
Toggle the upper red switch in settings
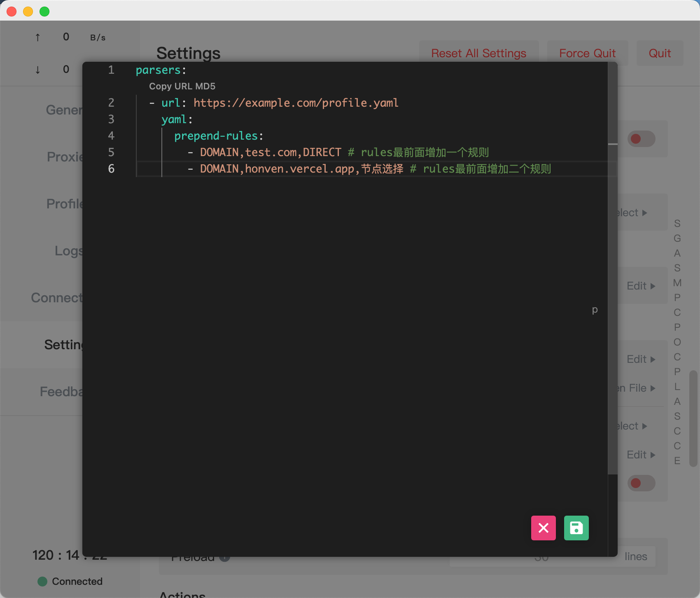pyautogui.click(x=641, y=139)
